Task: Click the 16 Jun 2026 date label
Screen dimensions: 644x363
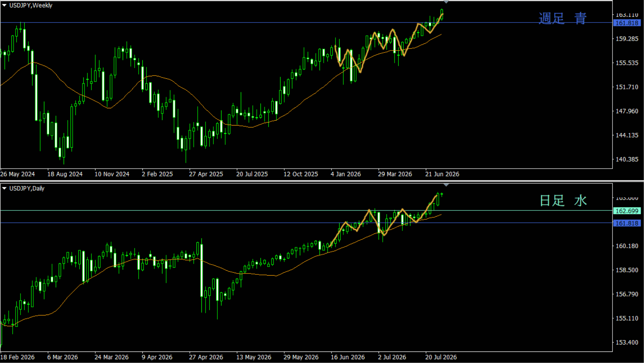Action: [348, 357]
